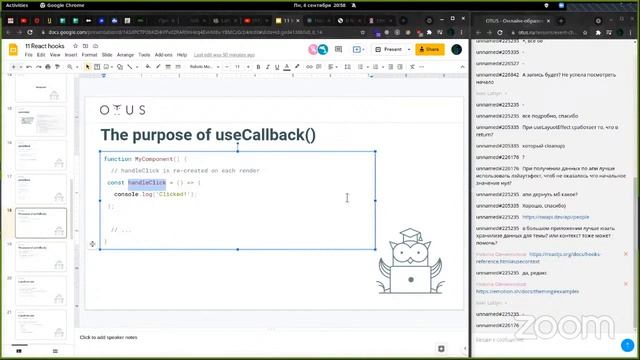The image size is (640, 360).
Task: Toggle Bold formatting
Action: click(258, 67)
